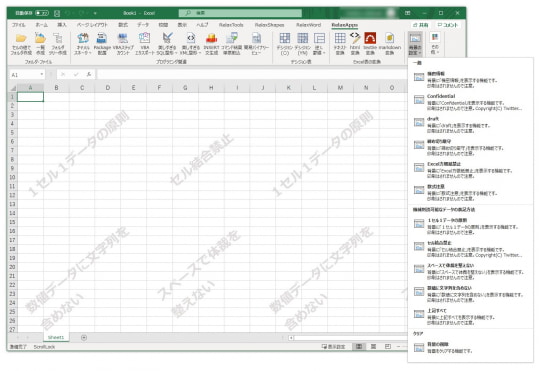Switch to the RelaxShapes tab

point(269,25)
